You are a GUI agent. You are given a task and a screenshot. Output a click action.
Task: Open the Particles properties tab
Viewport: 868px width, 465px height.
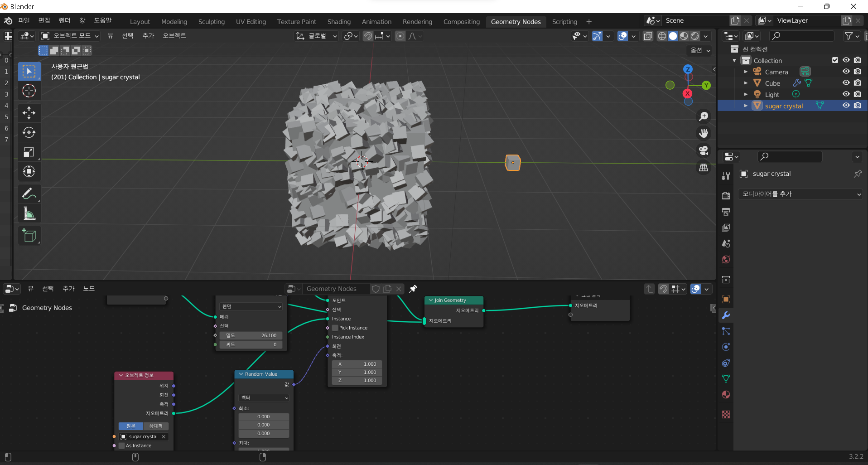tap(726, 331)
